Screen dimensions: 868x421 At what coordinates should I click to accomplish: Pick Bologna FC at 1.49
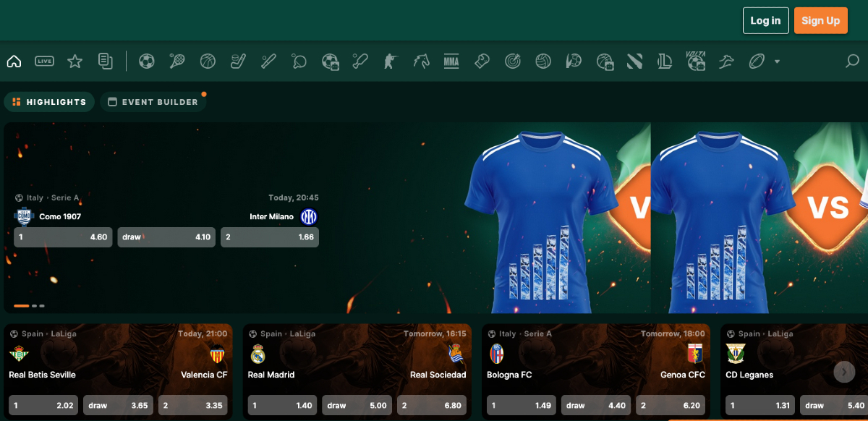521,405
